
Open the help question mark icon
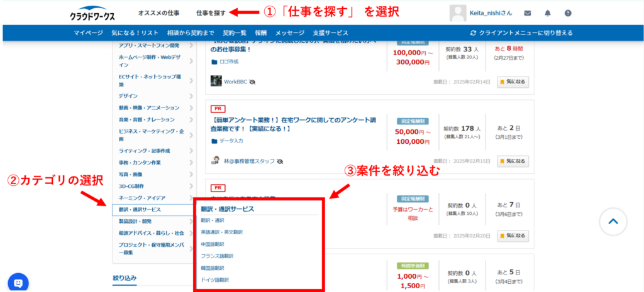tap(568, 13)
